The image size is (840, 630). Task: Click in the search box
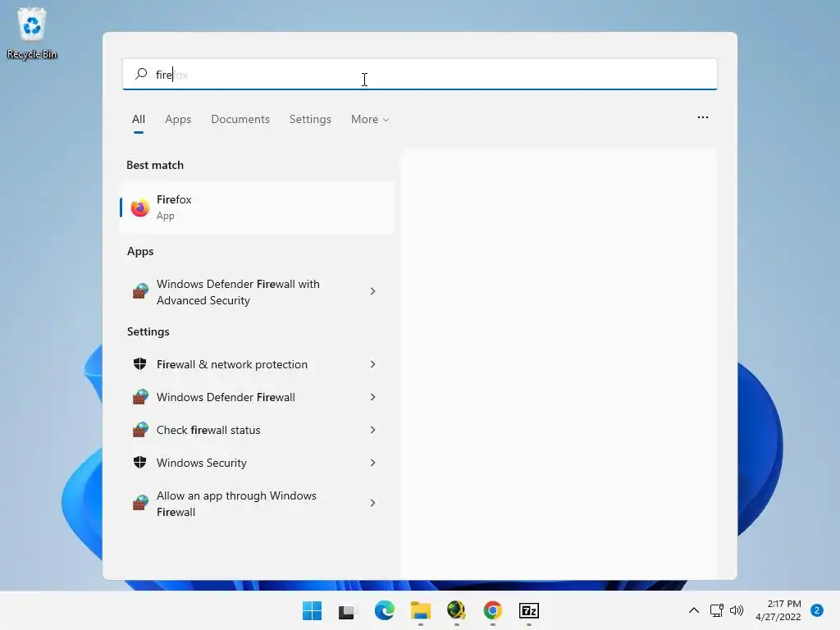(420, 74)
